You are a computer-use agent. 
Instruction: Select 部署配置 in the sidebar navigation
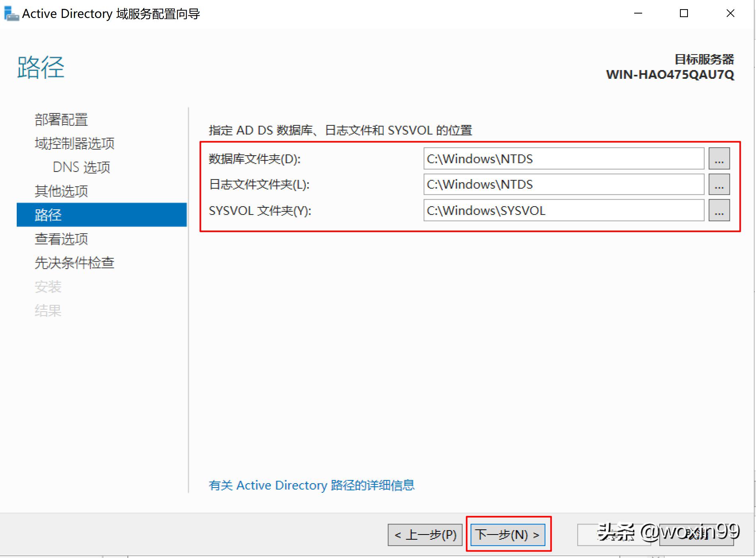[x=61, y=119]
